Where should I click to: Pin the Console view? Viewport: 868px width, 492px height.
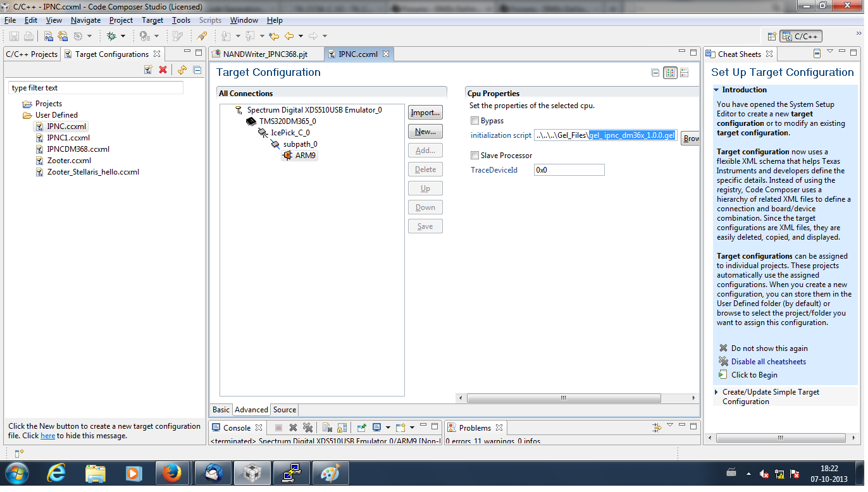(x=362, y=427)
